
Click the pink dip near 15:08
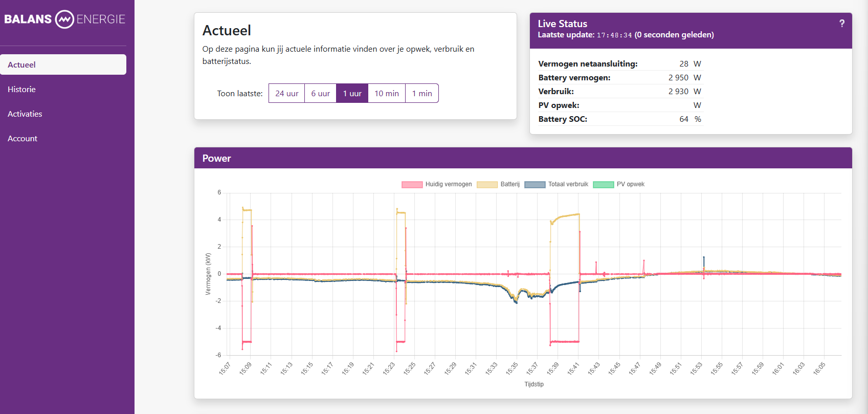247,341
